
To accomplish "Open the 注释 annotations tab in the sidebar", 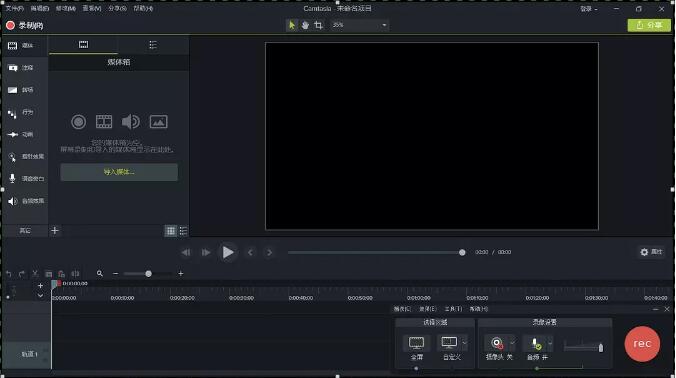I will [25, 68].
